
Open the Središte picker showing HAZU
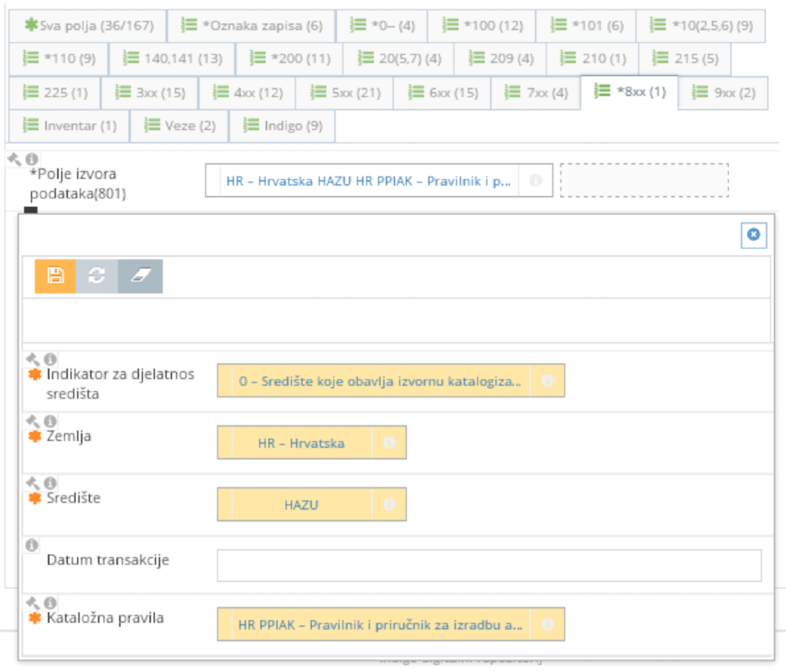click(x=301, y=505)
